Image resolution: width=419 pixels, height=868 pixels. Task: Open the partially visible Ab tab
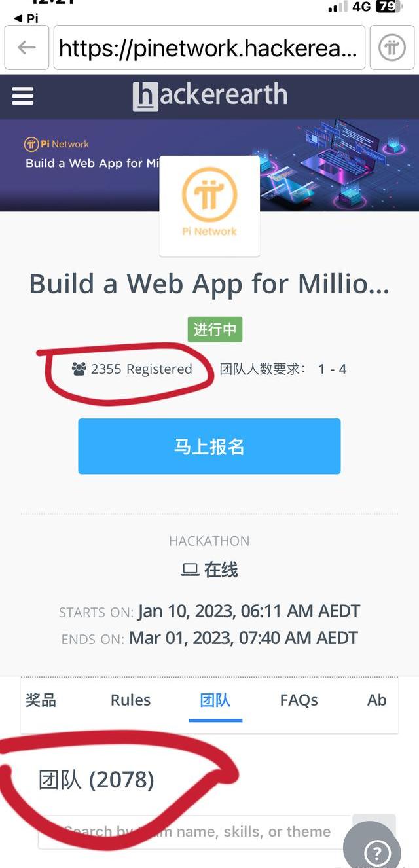[x=377, y=700]
